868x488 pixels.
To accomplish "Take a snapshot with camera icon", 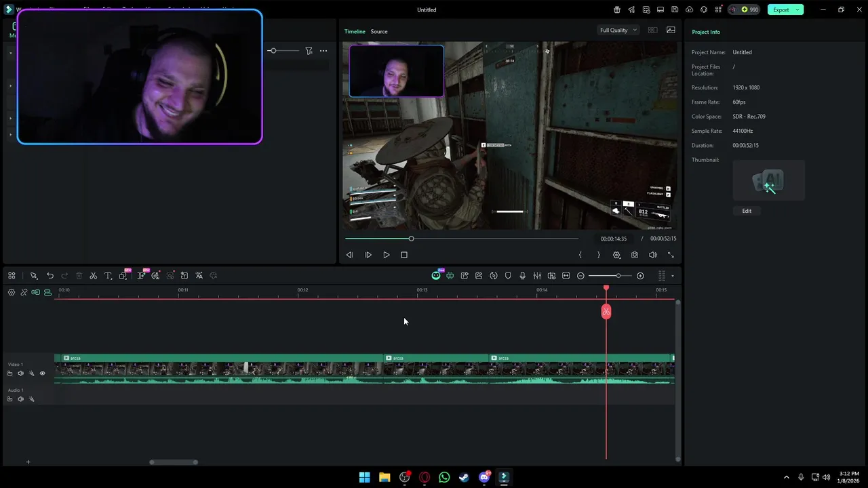I will (635, 255).
